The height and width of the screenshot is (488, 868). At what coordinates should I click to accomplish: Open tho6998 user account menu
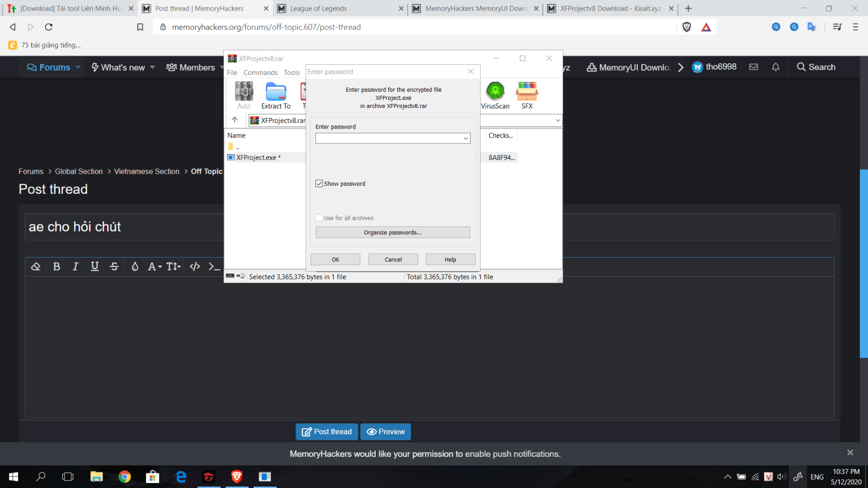click(x=714, y=67)
